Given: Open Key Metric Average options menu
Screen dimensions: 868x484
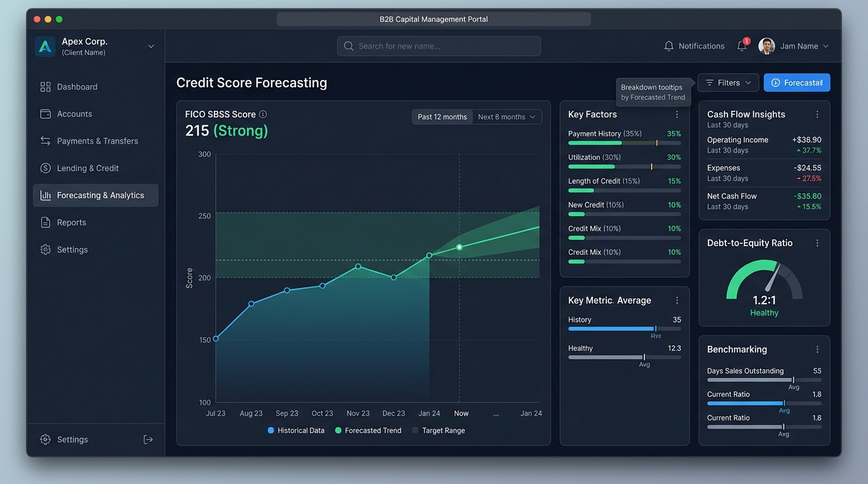Looking at the screenshot, I should (677, 301).
